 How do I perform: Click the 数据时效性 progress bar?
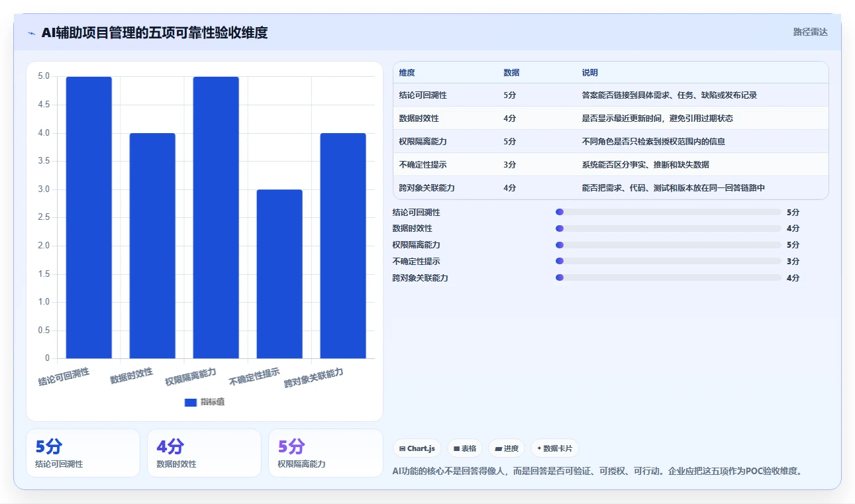(x=668, y=228)
